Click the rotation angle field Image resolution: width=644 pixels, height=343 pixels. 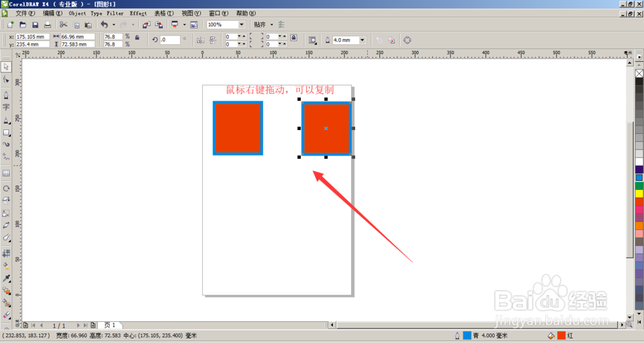[169, 40]
